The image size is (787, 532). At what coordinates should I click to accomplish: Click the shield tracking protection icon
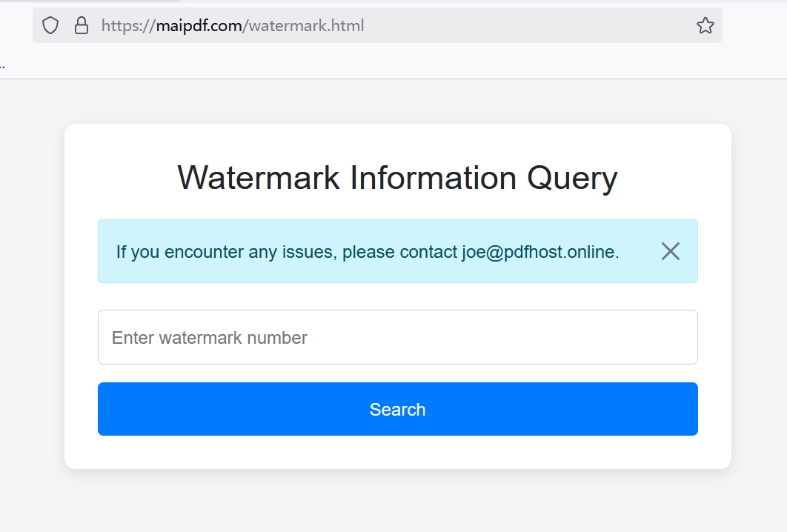click(50, 24)
